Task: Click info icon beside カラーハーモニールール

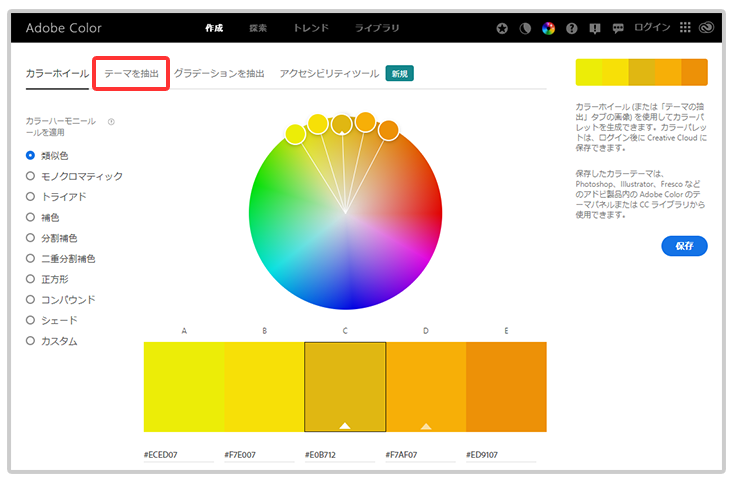Action: coord(111,122)
